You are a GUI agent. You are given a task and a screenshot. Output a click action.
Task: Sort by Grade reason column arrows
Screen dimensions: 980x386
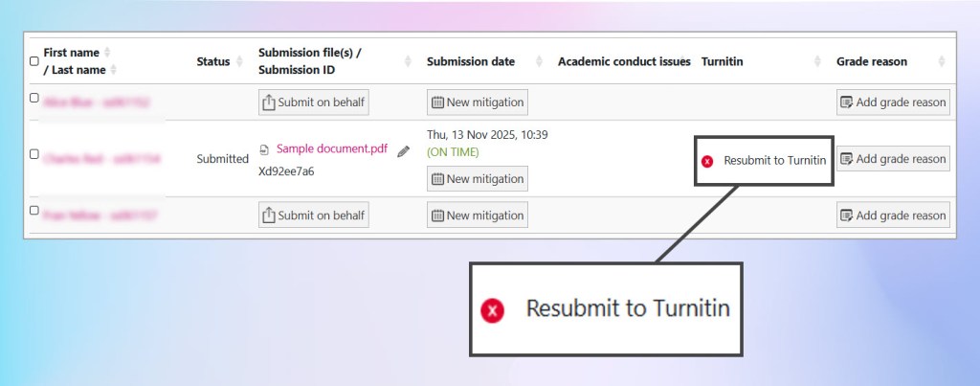coord(942,61)
